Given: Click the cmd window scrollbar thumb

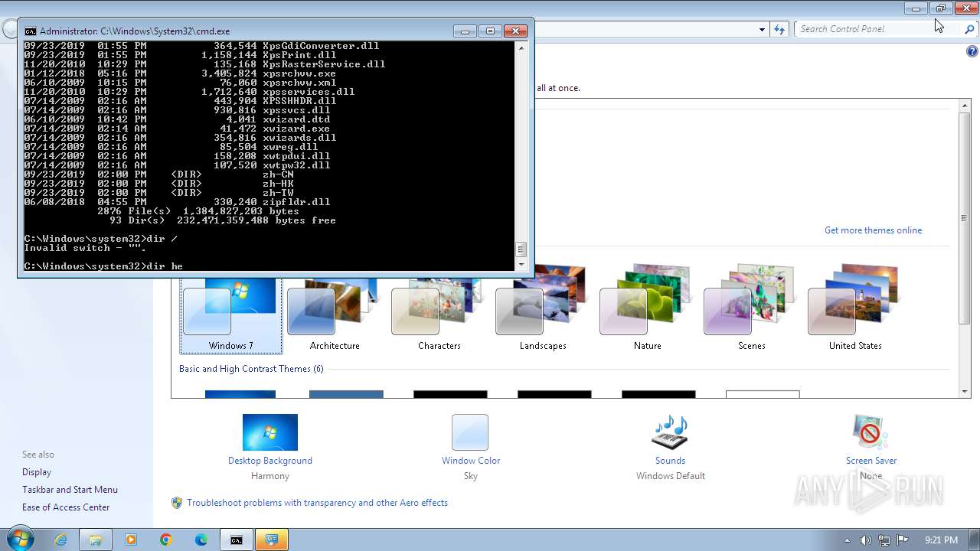Looking at the screenshot, I should tap(521, 249).
